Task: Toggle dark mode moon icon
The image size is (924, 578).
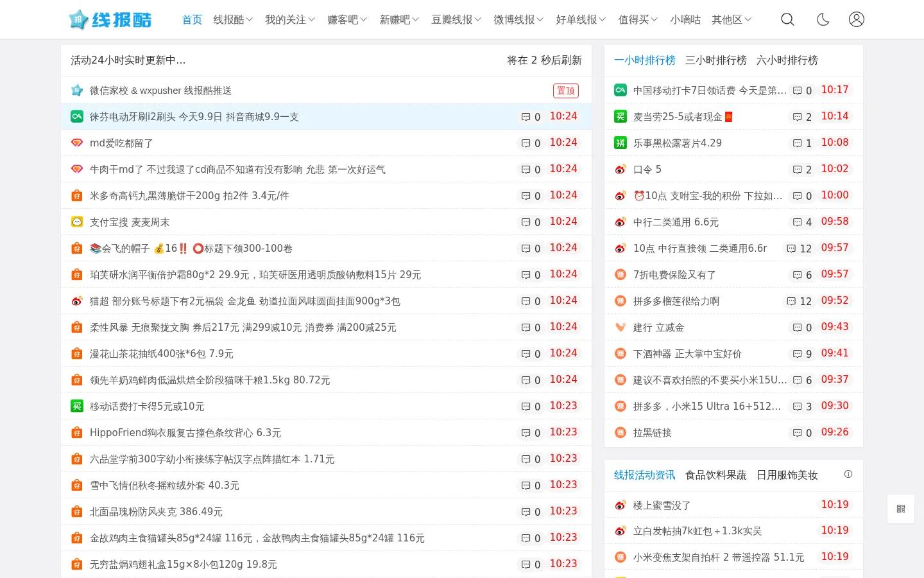Action: coord(823,19)
